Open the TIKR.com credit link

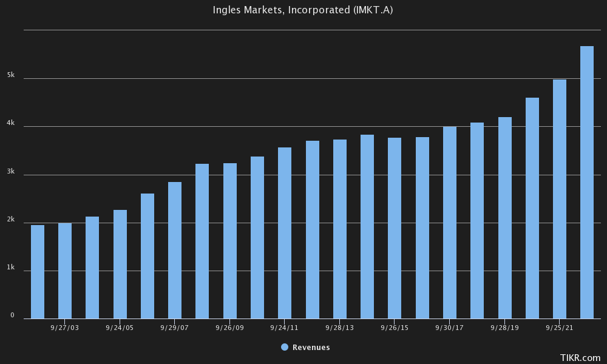click(580, 358)
